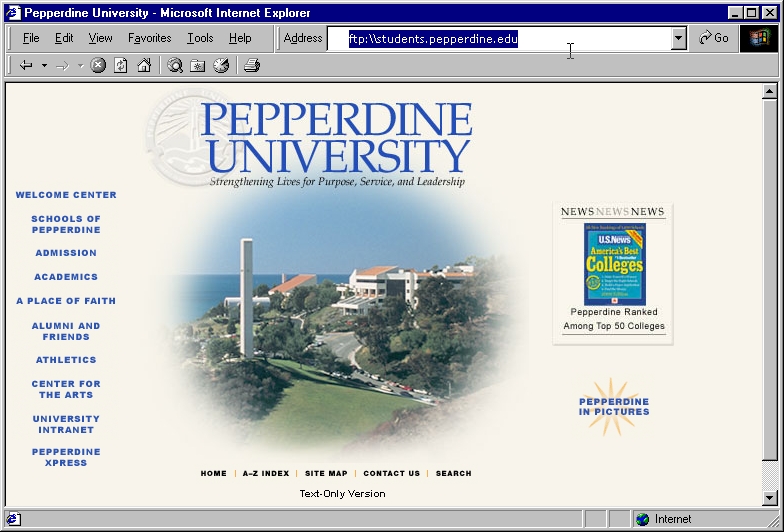Open the Edit menu
This screenshot has width=784, height=532.
tap(64, 38)
